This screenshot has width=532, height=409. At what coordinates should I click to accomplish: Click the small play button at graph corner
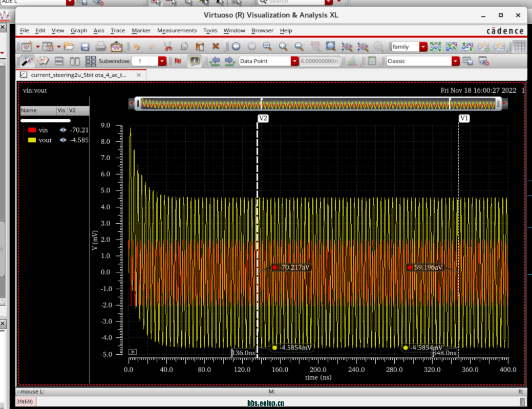point(133,352)
